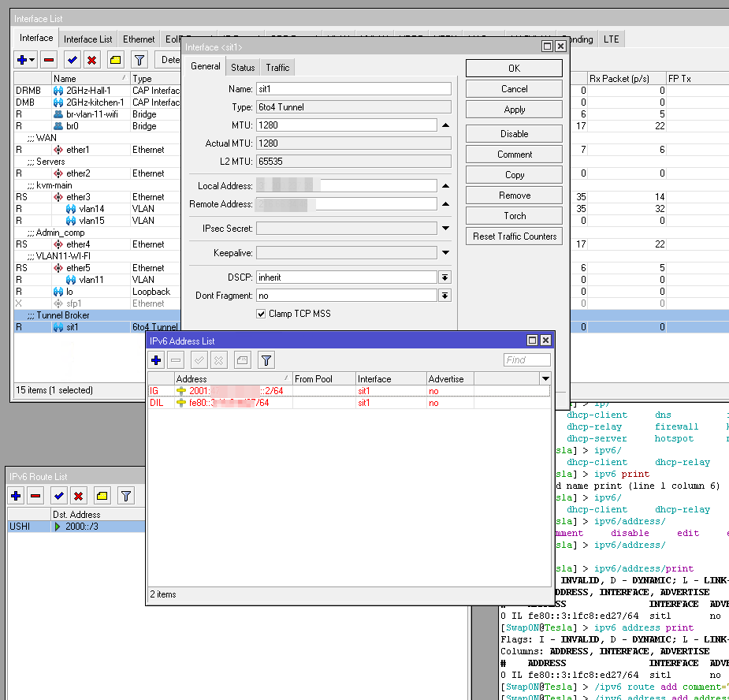Image resolution: width=729 pixels, height=700 pixels.
Task: Click the Reset Traffic Counters button
Action: (x=514, y=236)
